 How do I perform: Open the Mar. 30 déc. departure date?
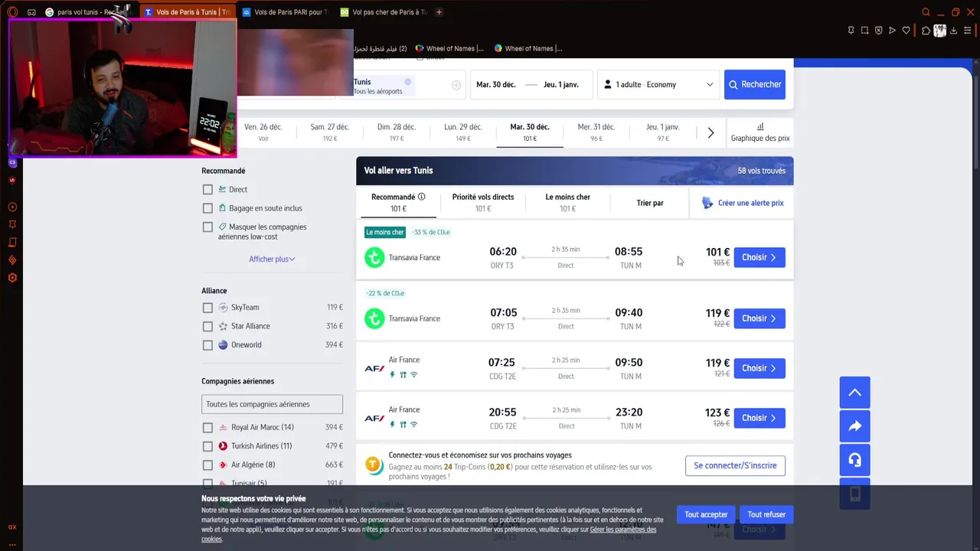click(496, 85)
